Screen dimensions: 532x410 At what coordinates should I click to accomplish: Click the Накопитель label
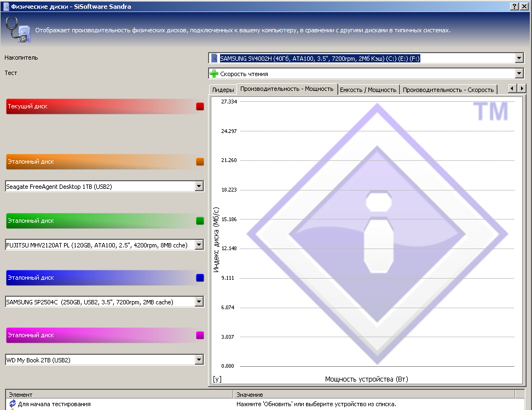pos(21,57)
